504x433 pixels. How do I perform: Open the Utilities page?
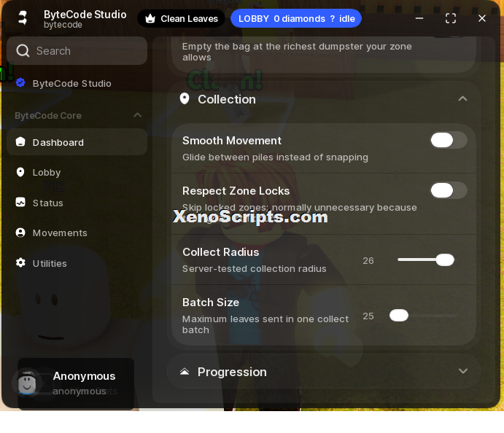click(77, 263)
